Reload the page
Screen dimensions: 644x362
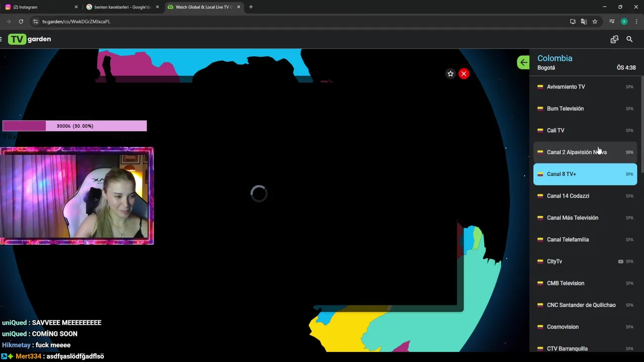point(21,22)
